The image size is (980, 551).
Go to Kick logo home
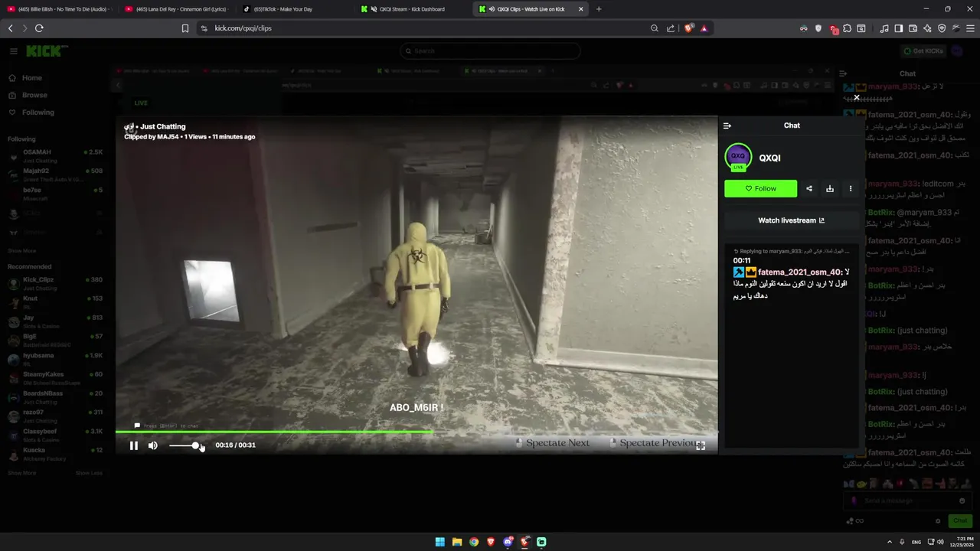[x=47, y=51]
